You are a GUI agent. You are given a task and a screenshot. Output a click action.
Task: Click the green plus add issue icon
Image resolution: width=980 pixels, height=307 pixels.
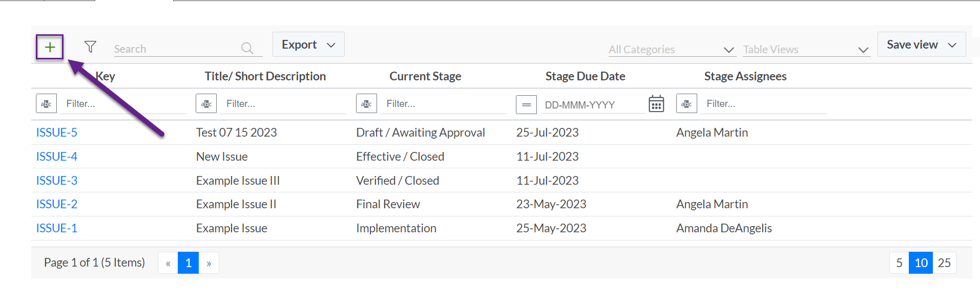pos(50,47)
